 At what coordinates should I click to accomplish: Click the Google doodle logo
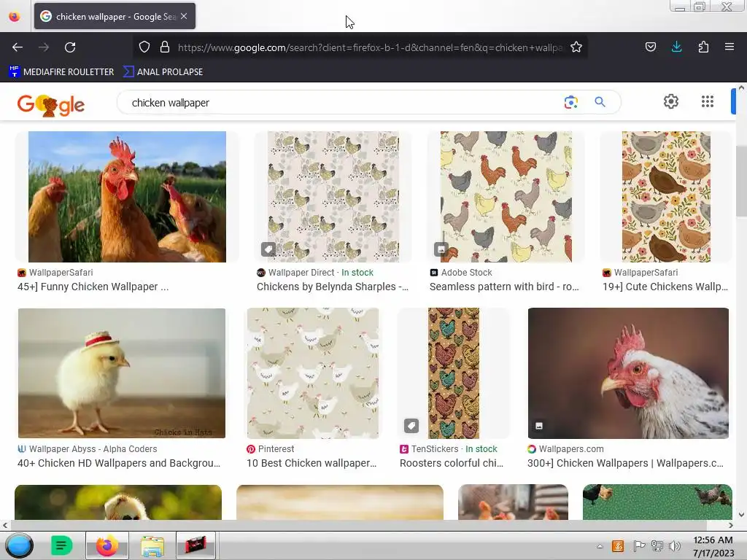(51, 105)
